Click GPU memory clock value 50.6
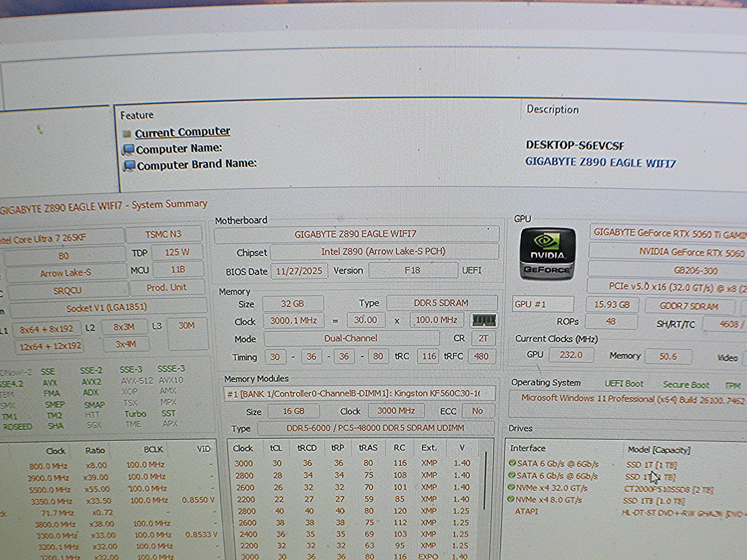This screenshot has height=560, width=747. pos(668,357)
